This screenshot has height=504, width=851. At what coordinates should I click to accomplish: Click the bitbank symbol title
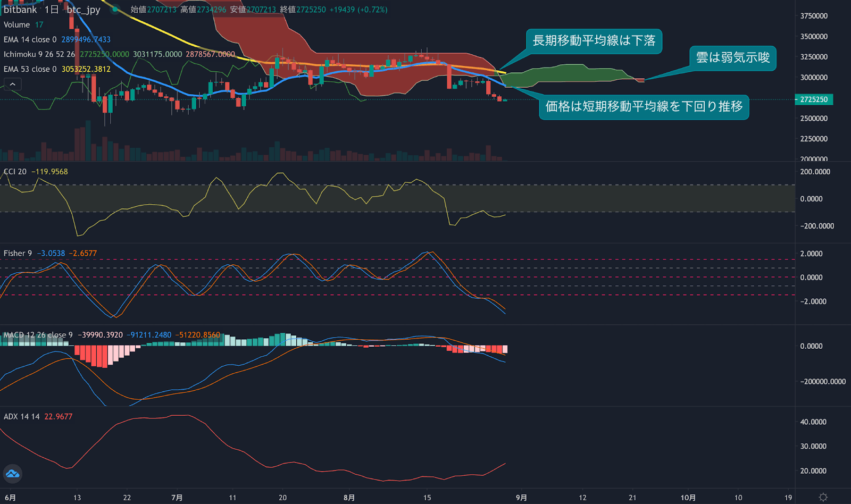point(20,10)
